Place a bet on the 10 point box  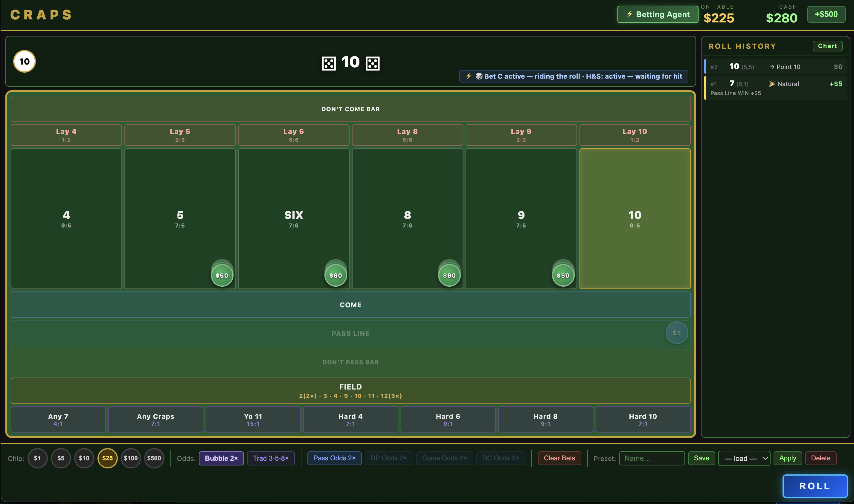coord(635,219)
